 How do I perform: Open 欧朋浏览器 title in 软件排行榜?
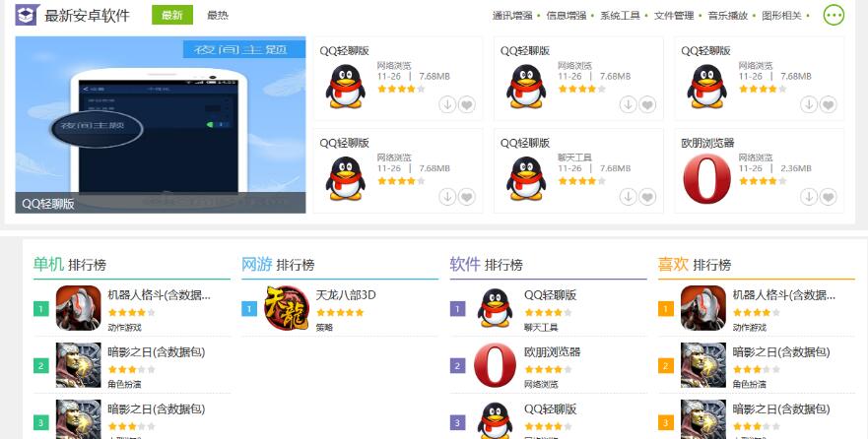click(x=552, y=351)
